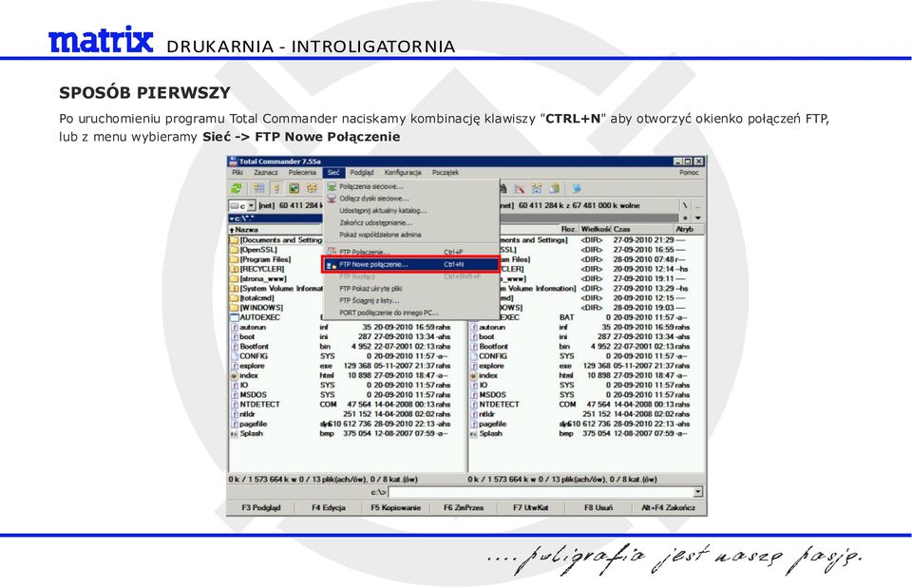Select Pokaż współdzielone admina entry
The width and height of the screenshot is (912, 588).
410,235
